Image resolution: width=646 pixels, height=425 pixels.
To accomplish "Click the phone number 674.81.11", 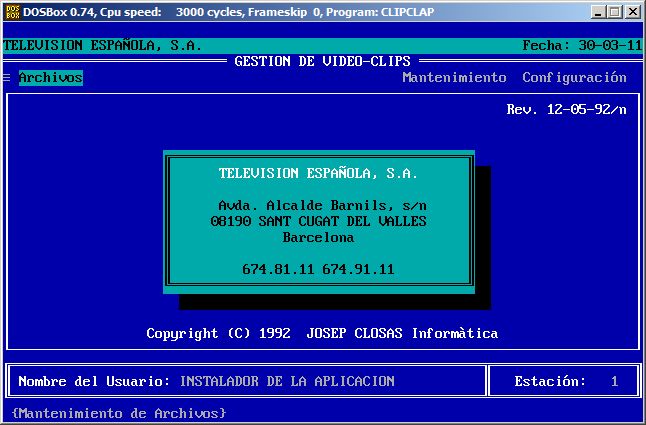I will tap(277, 270).
